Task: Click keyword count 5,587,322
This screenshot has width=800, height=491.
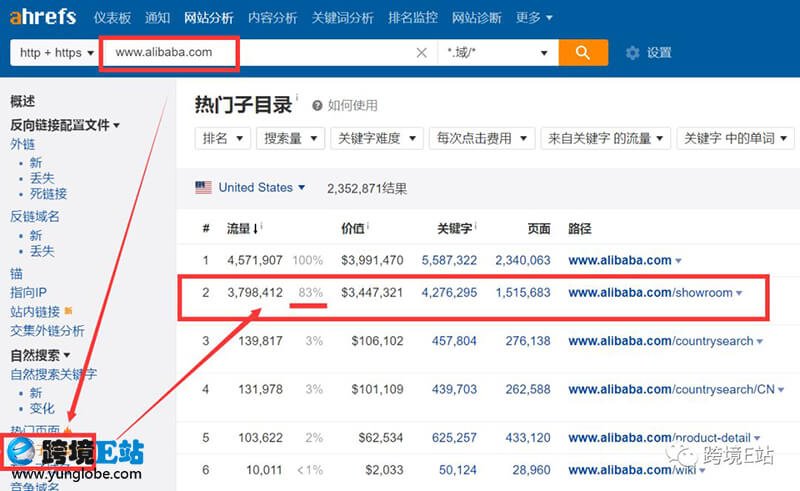Action: (449, 260)
